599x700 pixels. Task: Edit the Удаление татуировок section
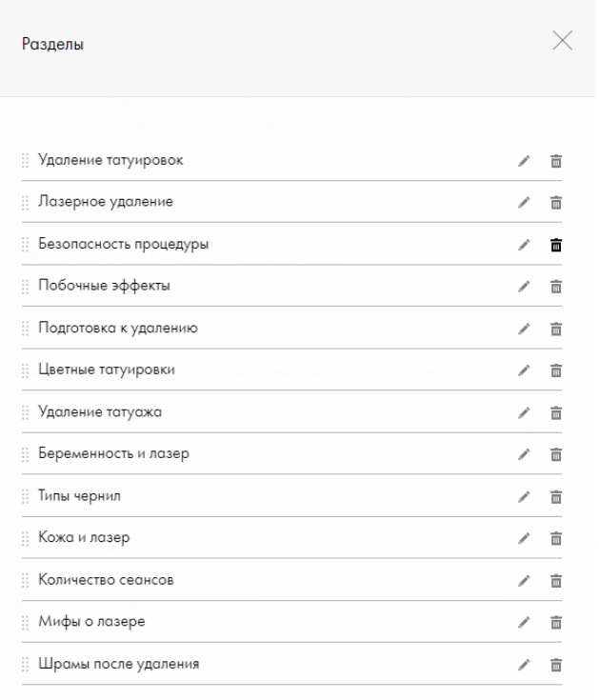(x=524, y=161)
